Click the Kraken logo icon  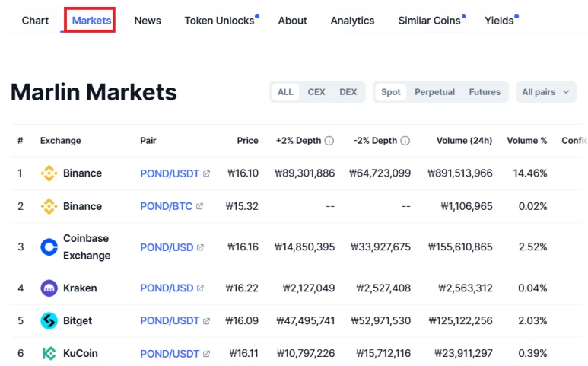coord(49,288)
